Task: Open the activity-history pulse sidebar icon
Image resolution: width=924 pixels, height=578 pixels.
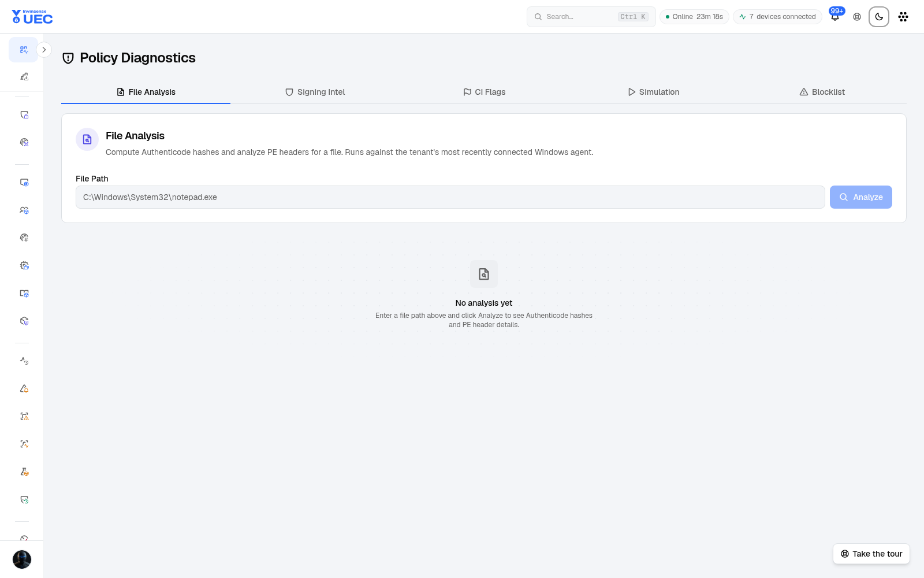Action: point(24,361)
